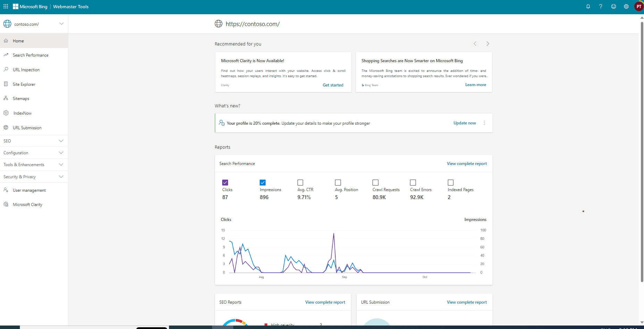Open the notifications bell

588,7
